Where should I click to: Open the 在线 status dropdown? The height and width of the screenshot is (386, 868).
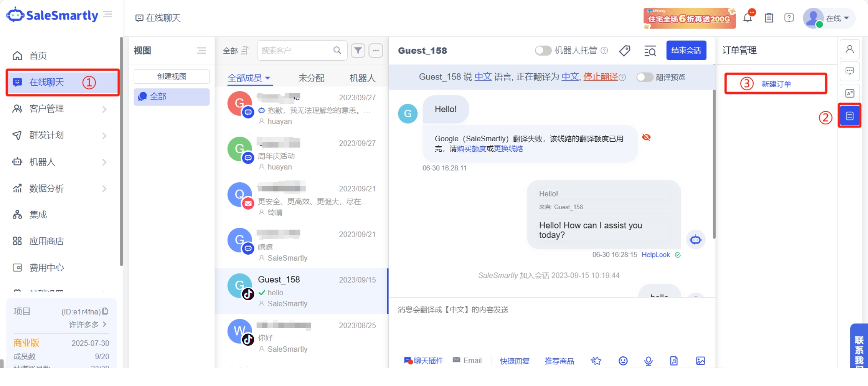coord(837,18)
